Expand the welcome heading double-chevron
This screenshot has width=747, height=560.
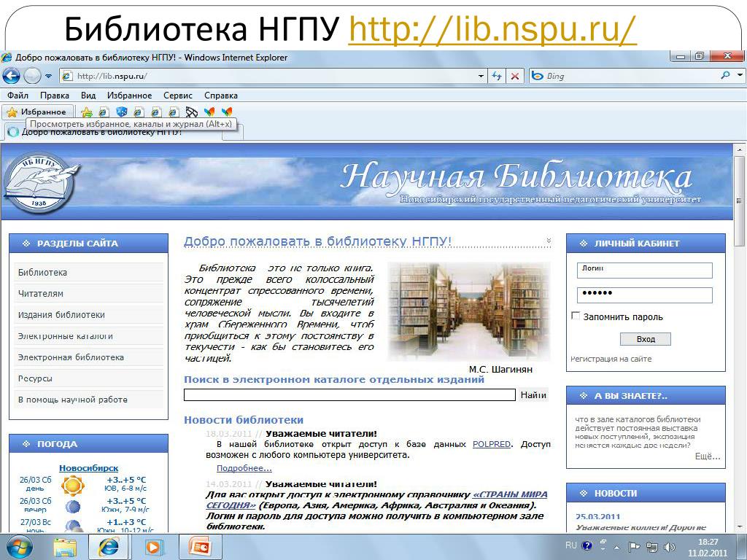click(549, 241)
